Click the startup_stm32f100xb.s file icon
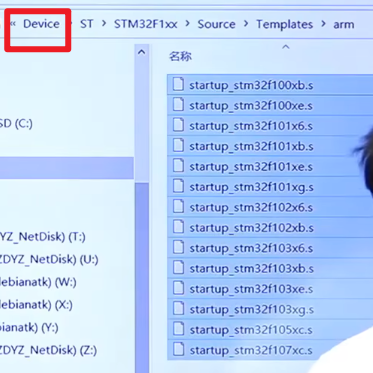 (x=178, y=84)
